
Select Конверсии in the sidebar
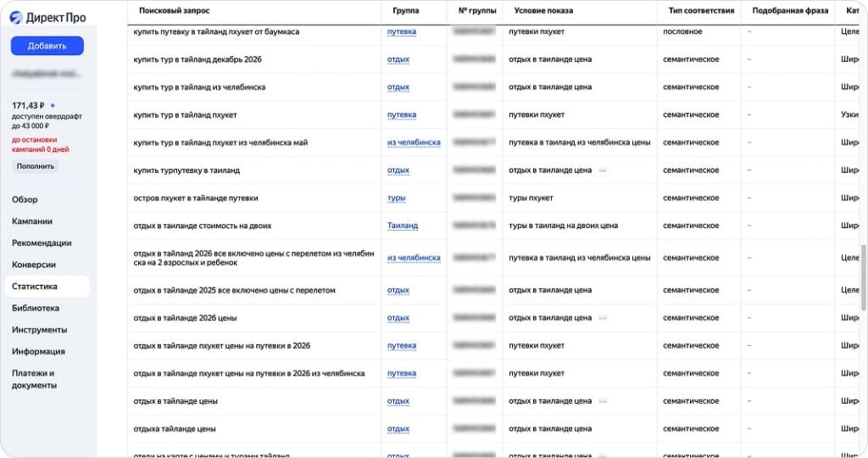34,265
